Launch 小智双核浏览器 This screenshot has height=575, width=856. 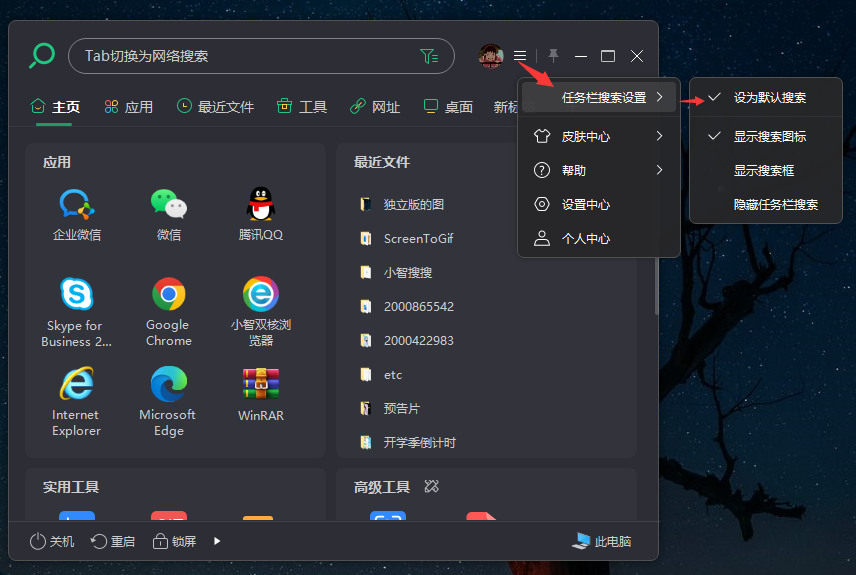click(x=260, y=312)
